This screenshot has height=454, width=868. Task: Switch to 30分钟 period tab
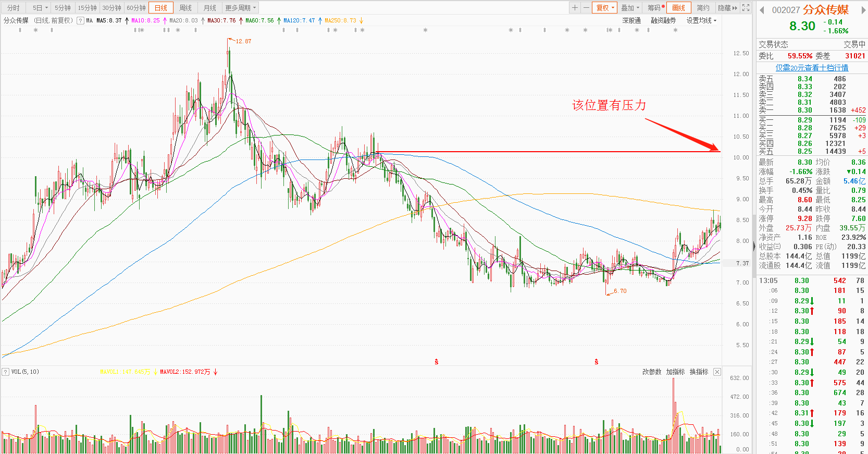click(x=111, y=8)
